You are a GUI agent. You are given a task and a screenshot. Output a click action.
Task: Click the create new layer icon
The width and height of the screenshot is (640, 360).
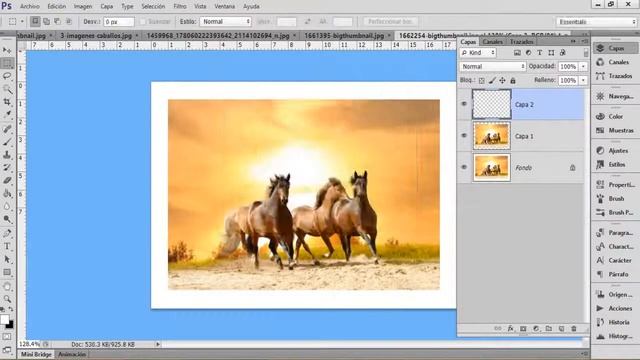[561, 329]
